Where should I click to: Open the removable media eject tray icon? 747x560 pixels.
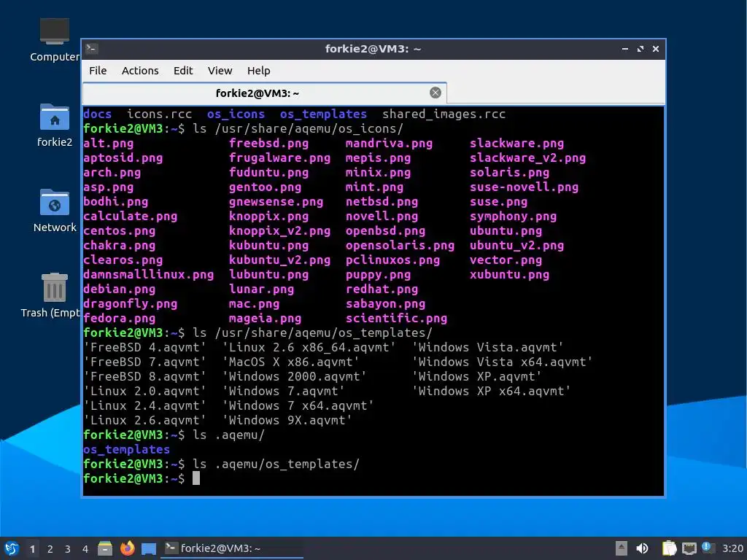[x=621, y=548]
